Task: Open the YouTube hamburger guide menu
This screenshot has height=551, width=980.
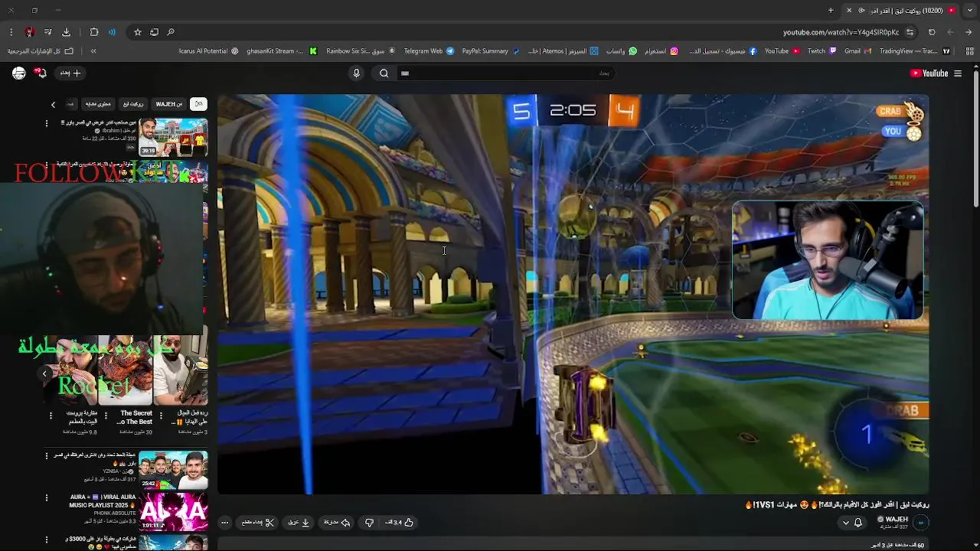Action: (958, 73)
